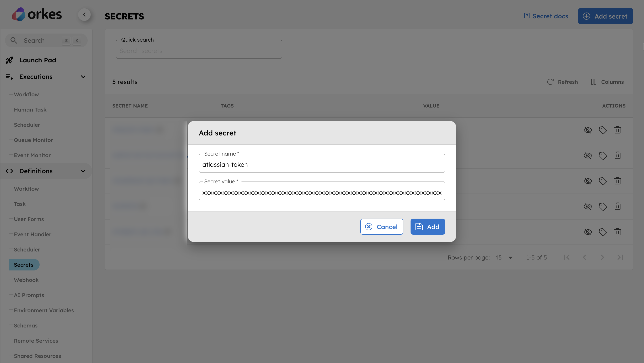Open Queue Monitor page

(x=33, y=140)
